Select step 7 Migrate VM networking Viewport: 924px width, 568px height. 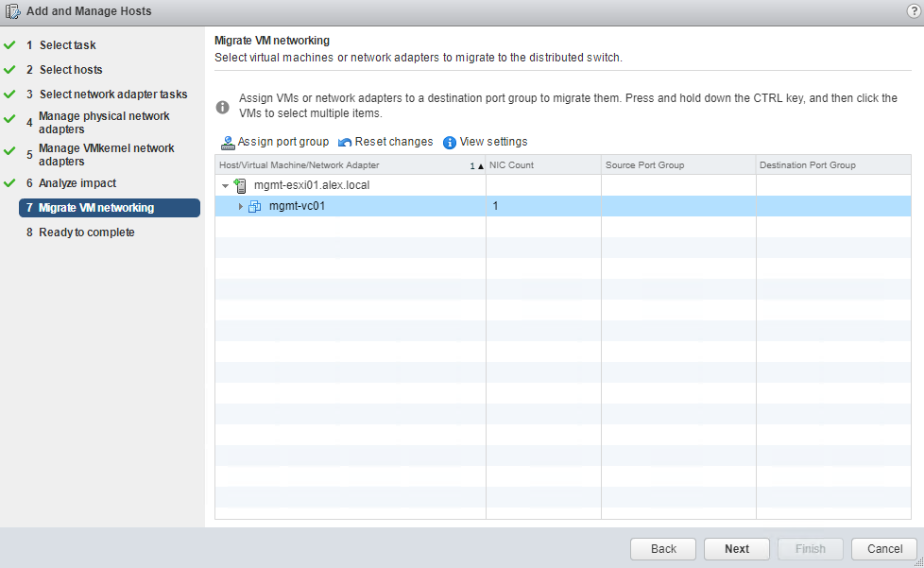tap(110, 207)
